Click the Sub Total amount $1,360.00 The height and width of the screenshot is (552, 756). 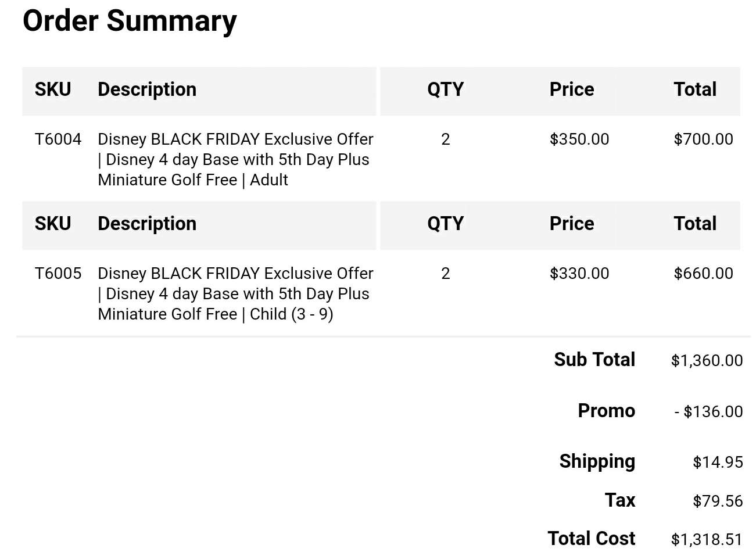click(x=707, y=361)
